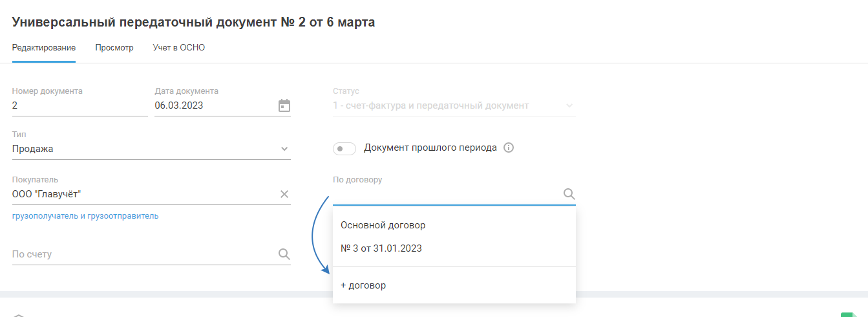Image resolution: width=868 pixels, height=317 pixels.
Task: Expand the Тип dropdown showing Продажа
Action: point(284,149)
